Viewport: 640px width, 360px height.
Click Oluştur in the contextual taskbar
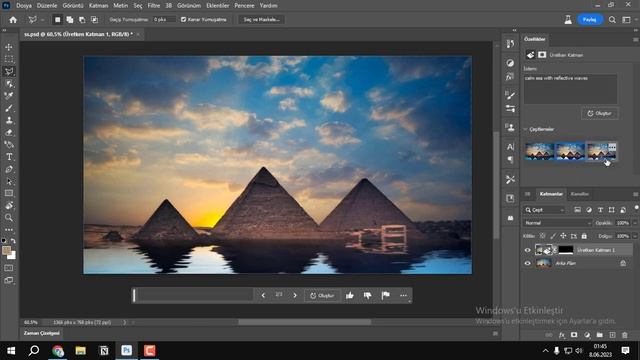click(322, 295)
